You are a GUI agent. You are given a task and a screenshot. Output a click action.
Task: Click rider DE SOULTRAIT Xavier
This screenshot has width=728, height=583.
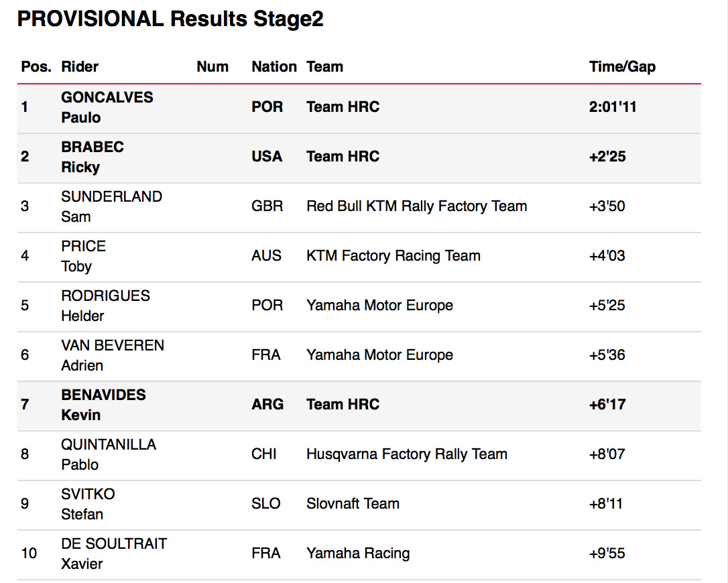pyautogui.click(x=114, y=554)
